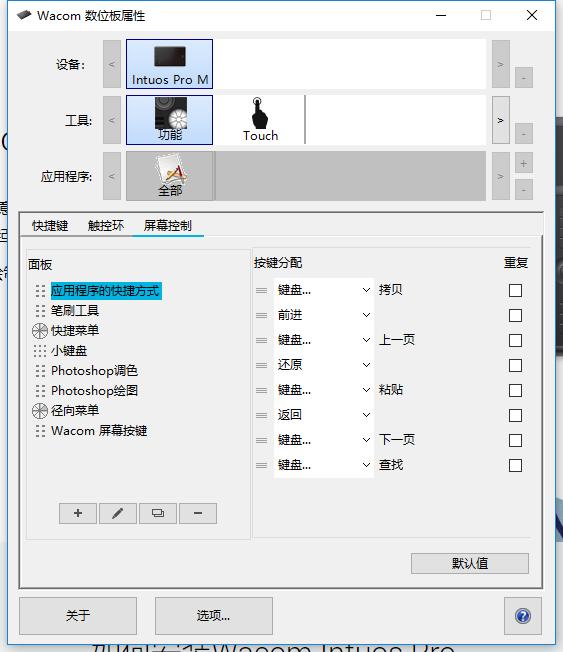The image size is (563, 652).
Task: Select the 小键盘 panel entry
Action: click(69, 351)
